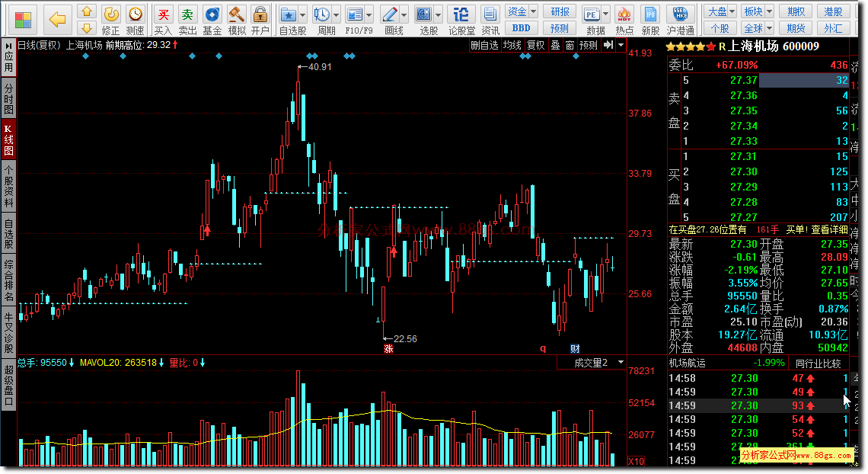
Task: Open the 新股 IPO icon
Action: (x=650, y=14)
